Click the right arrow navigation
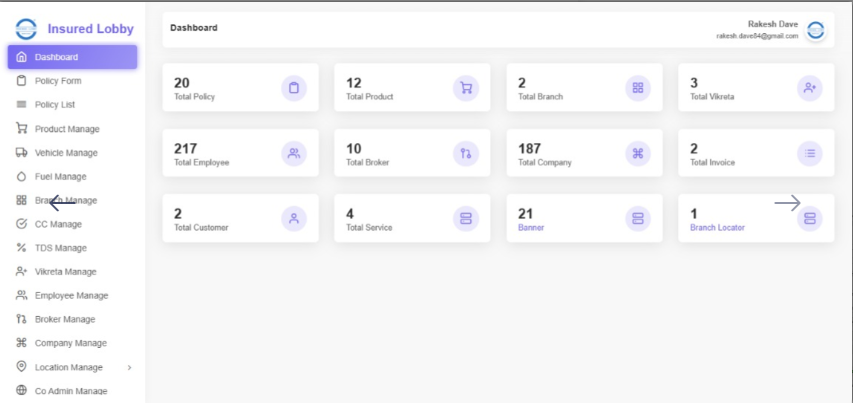Viewport: 853px width, 403px height. click(x=787, y=203)
